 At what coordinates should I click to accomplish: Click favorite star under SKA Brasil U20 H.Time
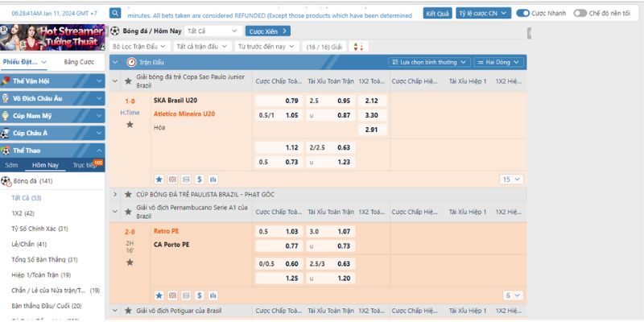tap(130, 125)
